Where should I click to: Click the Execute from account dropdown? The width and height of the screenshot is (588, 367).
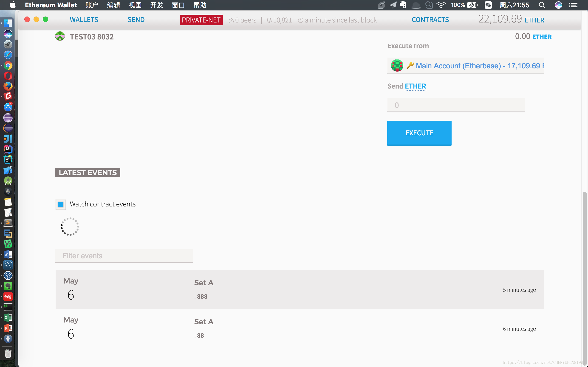coord(466,66)
